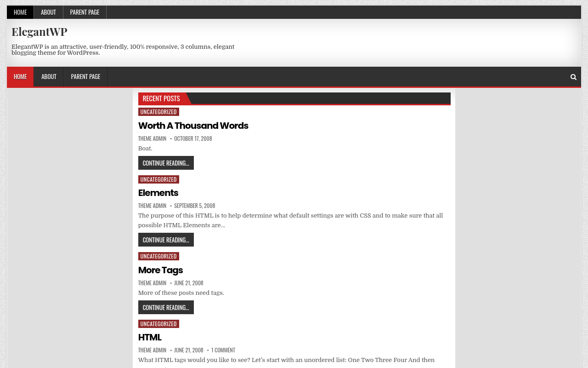Click the Recent Posts section heading
Viewport: 588px width, 368px height.
(161, 98)
